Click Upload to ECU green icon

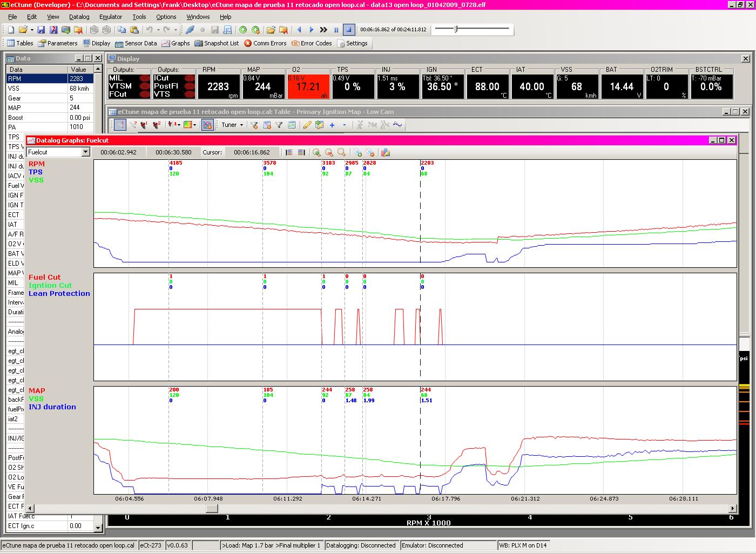(x=243, y=30)
